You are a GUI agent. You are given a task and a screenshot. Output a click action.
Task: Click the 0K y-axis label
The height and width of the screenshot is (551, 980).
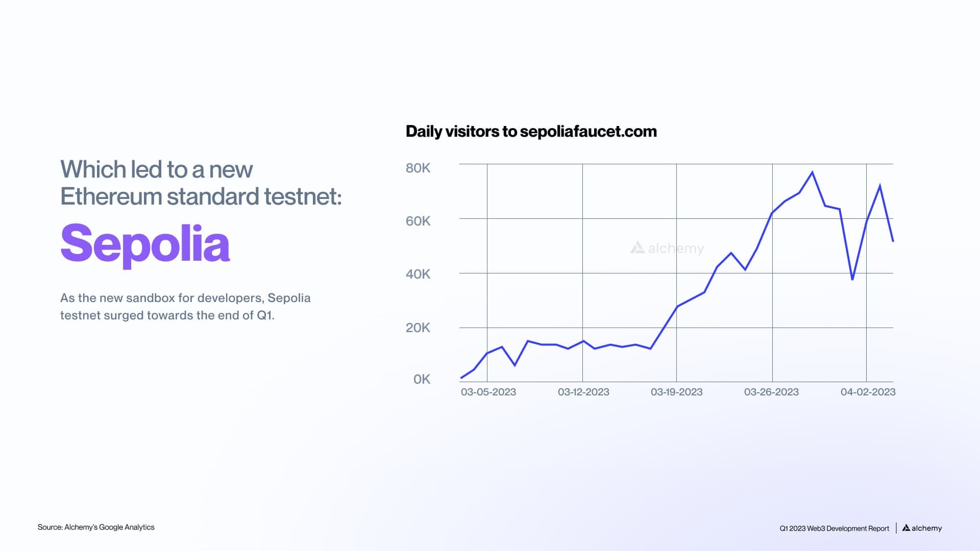(x=422, y=379)
